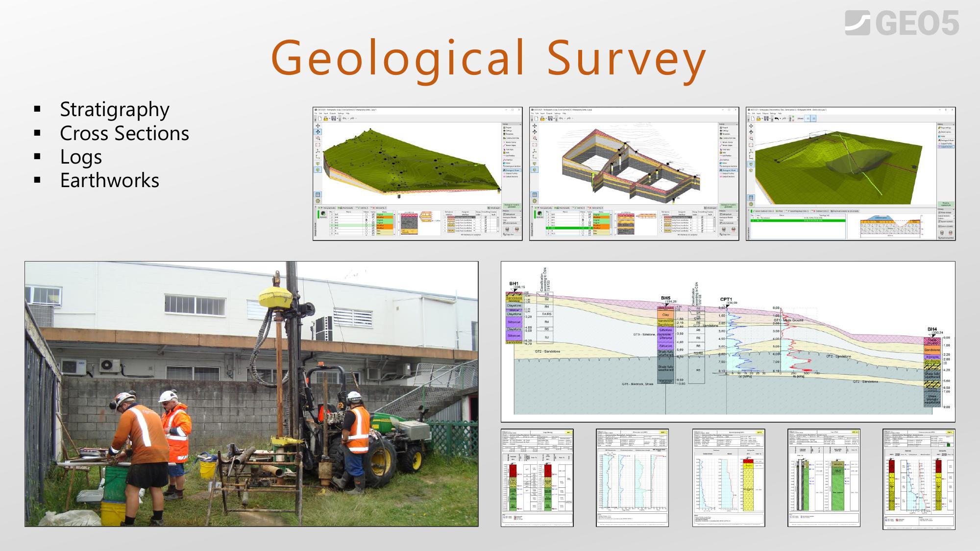Select rotate tool in right GEO5 window
This screenshot has width=980, height=551.
tap(751, 132)
